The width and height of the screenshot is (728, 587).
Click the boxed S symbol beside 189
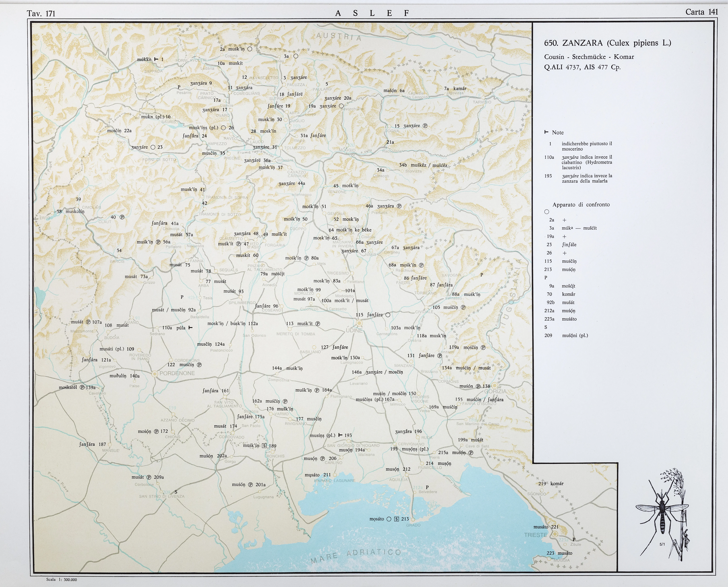(x=264, y=446)
